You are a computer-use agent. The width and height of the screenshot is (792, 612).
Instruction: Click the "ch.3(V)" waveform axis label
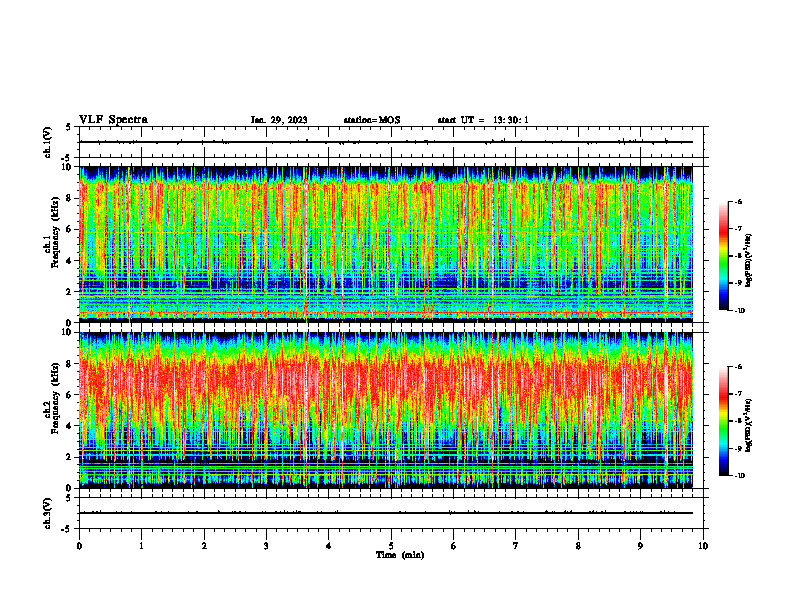48,513
